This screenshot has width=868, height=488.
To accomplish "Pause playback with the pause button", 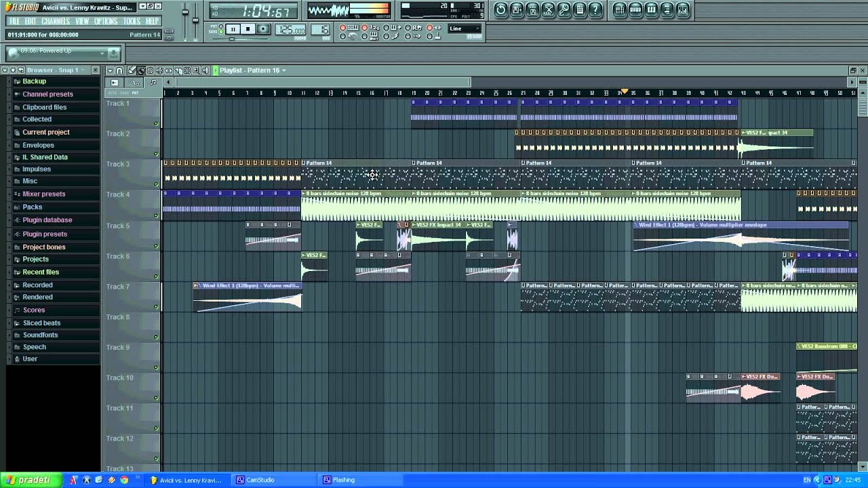I will [x=233, y=29].
